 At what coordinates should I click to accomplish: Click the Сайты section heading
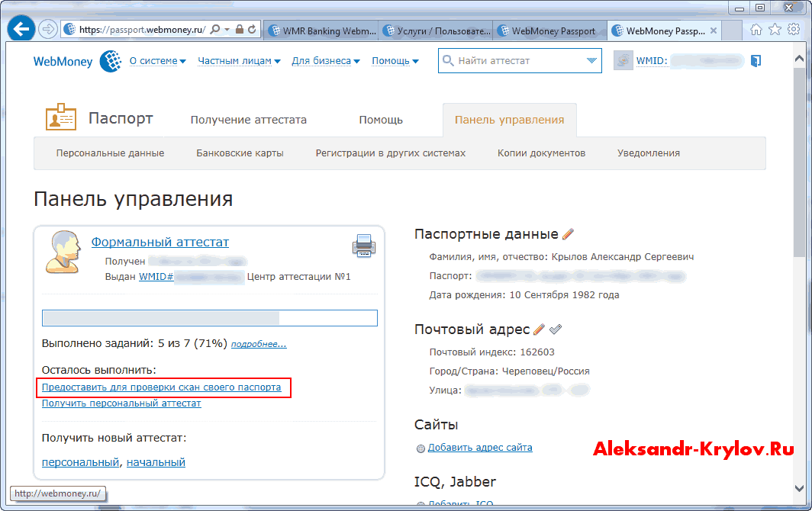(x=436, y=425)
